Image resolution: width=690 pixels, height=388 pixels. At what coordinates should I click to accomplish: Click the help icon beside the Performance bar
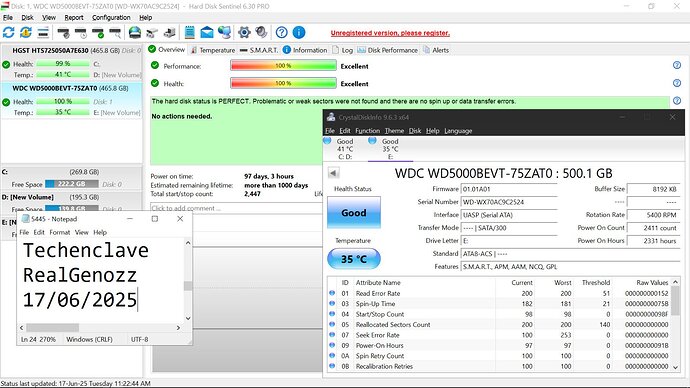[677, 66]
